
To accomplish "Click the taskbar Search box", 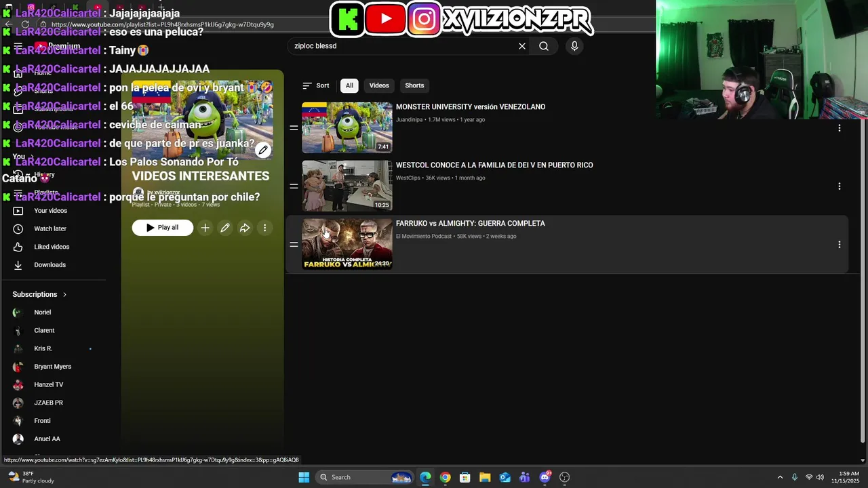I will (x=365, y=477).
